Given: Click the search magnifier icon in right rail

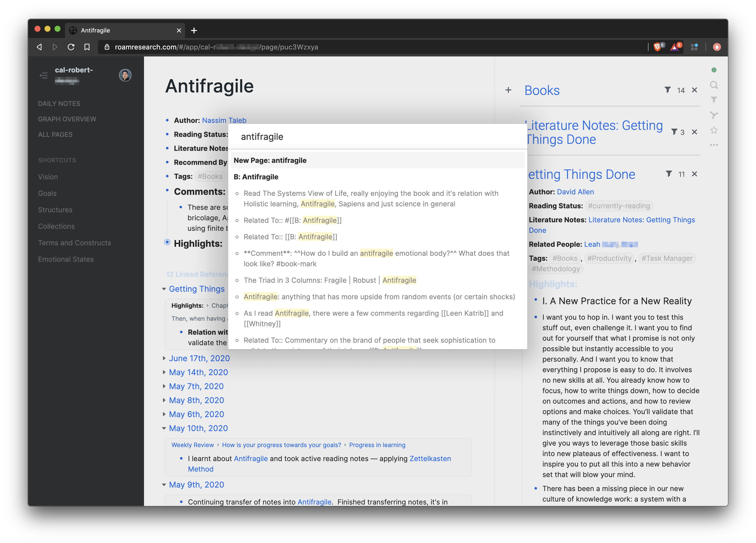Looking at the screenshot, I should [713, 85].
